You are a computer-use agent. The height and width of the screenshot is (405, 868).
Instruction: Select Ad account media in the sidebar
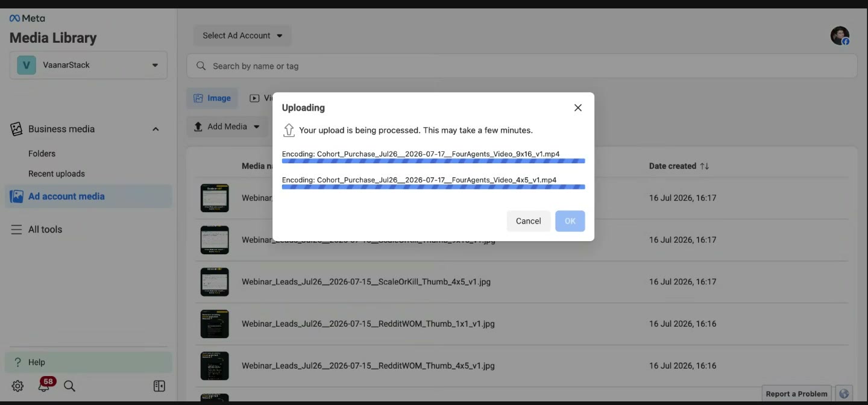(89, 196)
